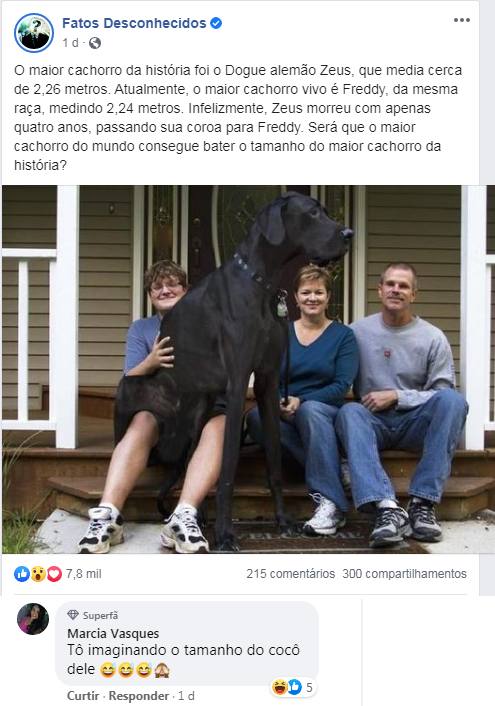Click Curtir on Marcia's comment
Viewport: 495px width, 706px height.
point(83,696)
